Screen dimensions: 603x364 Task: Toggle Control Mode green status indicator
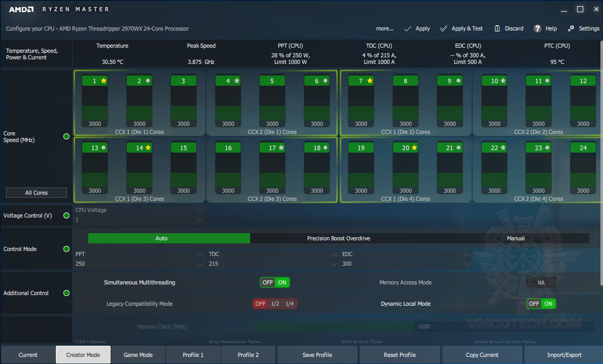point(66,249)
